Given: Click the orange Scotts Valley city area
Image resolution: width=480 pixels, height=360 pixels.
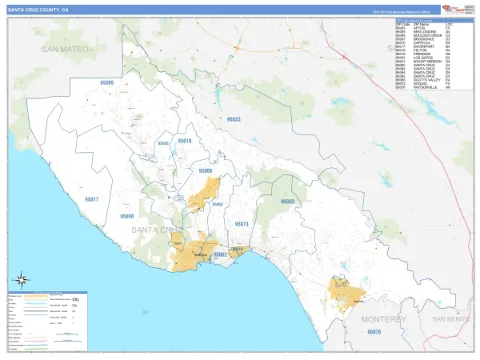Looking at the screenshot, I should point(204,195).
